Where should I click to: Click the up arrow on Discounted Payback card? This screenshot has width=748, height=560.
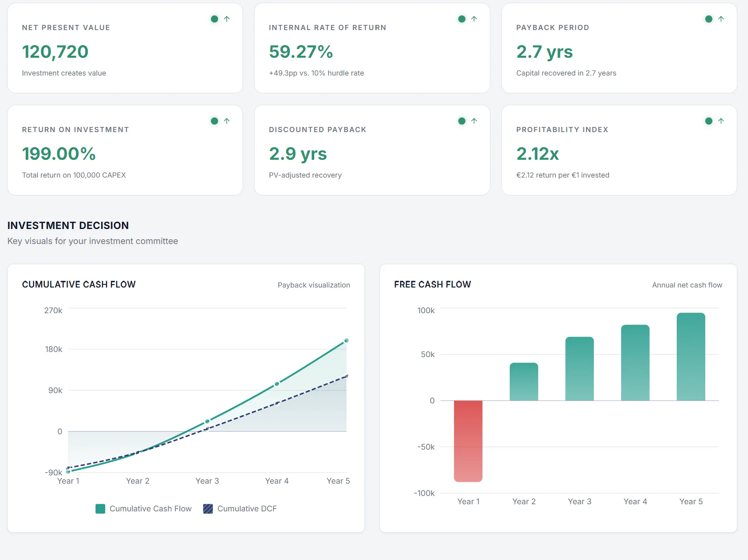point(474,121)
